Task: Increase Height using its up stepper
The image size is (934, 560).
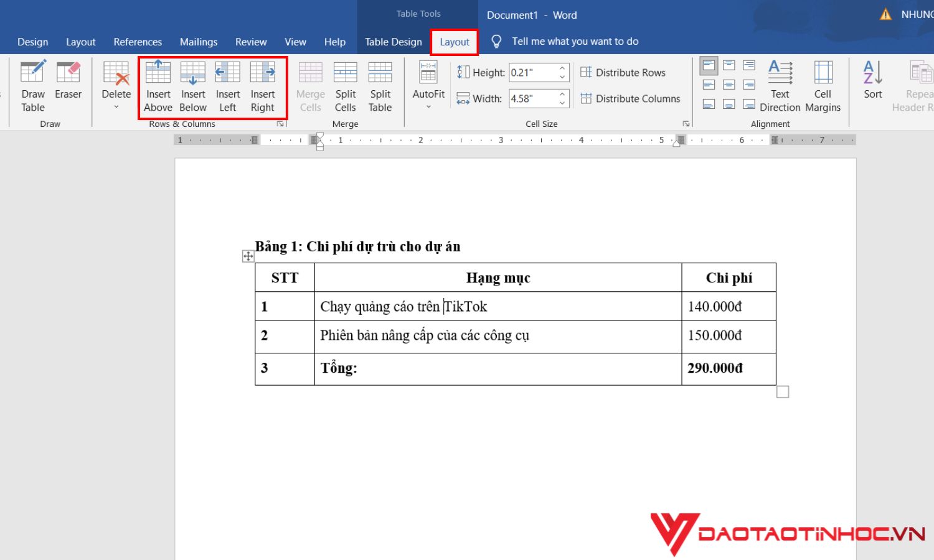Action: pos(562,68)
